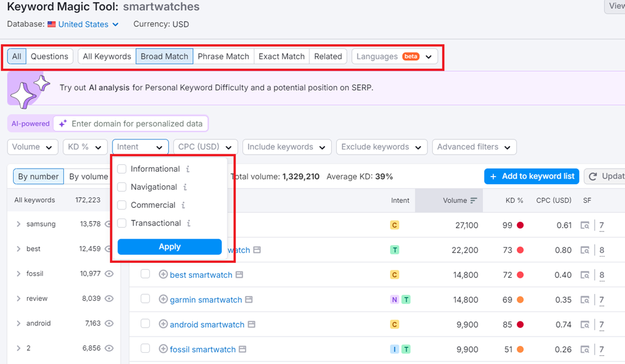Sort by the CPC (USD) column header

click(x=554, y=200)
